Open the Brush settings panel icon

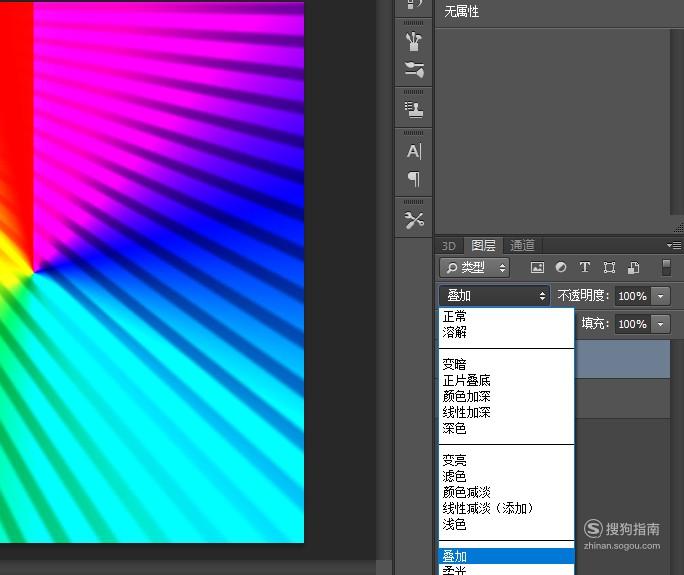(x=414, y=41)
